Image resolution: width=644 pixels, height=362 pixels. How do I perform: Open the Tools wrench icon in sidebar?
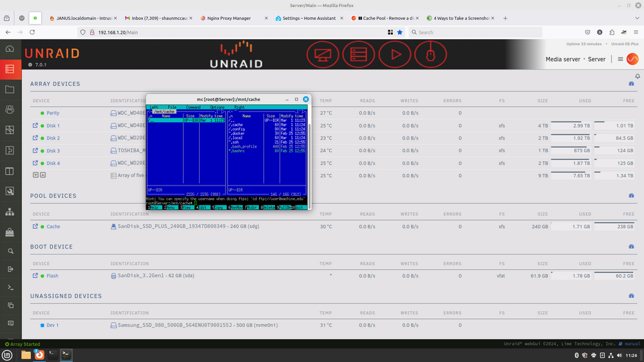click(10, 191)
